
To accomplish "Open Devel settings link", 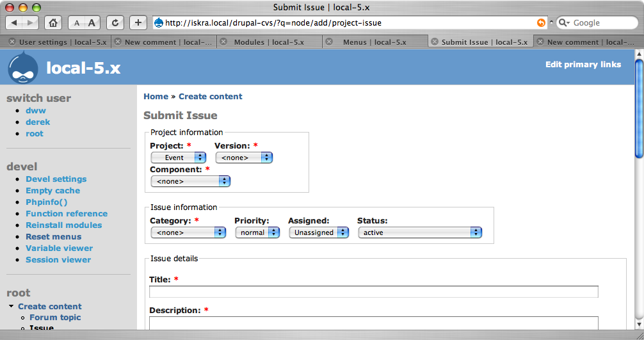I will 56,179.
